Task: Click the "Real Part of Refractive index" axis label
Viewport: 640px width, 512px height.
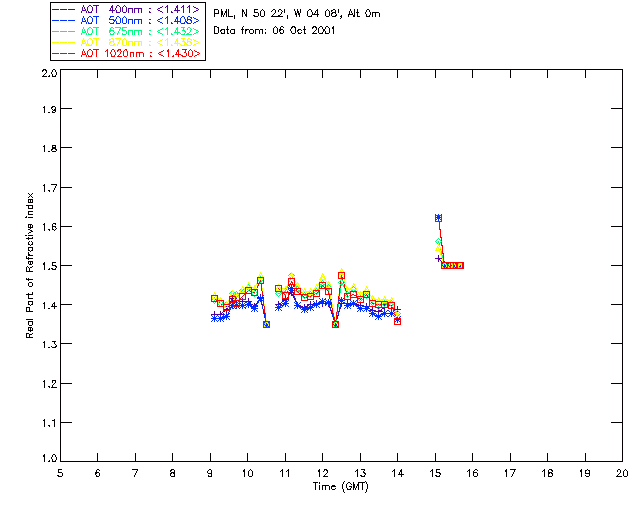Action: pos(29,265)
